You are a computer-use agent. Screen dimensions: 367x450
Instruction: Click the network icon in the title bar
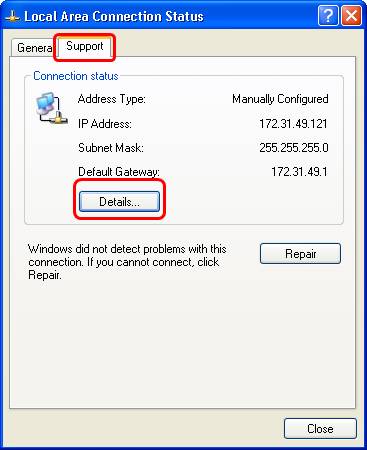click(x=12, y=16)
